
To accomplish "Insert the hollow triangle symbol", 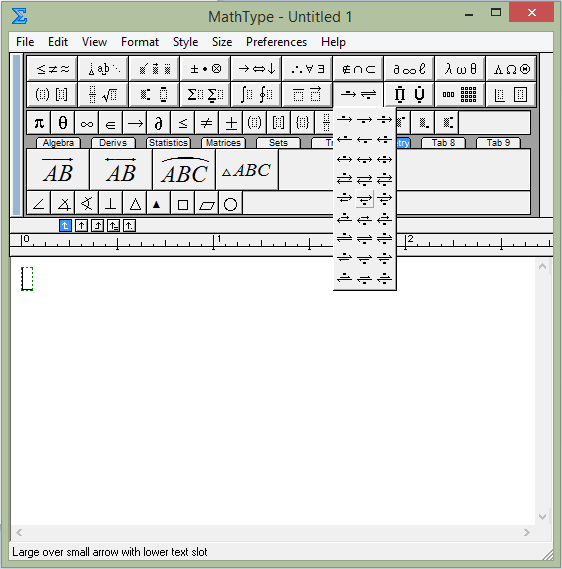I will [135, 204].
